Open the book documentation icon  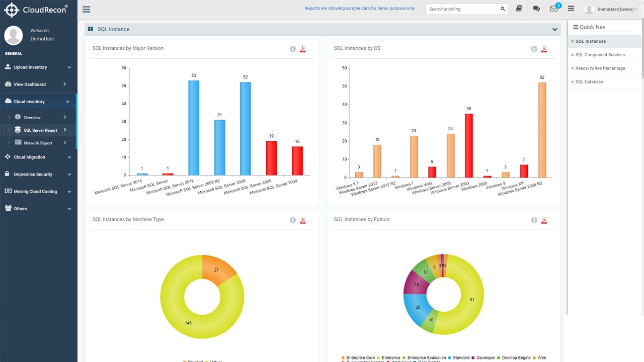(x=519, y=9)
